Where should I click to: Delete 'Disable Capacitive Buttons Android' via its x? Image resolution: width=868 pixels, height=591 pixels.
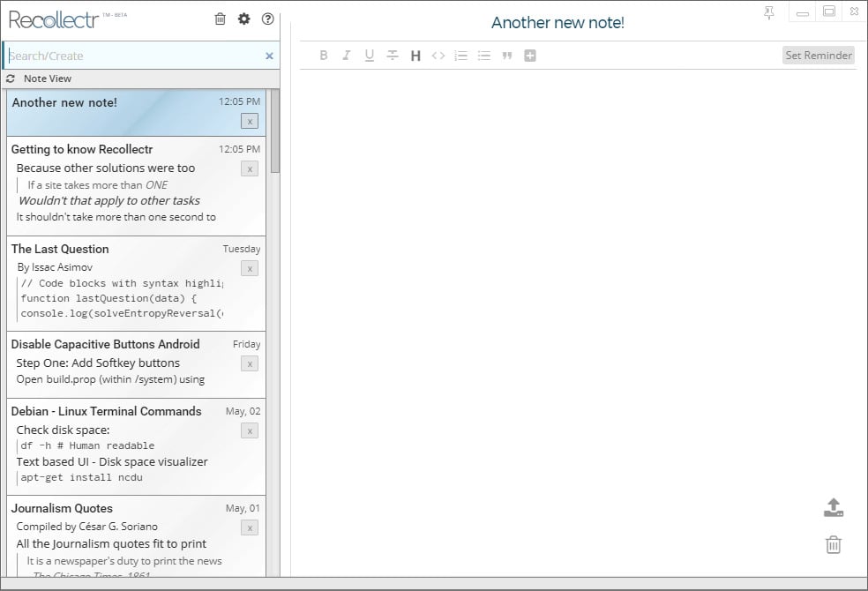pos(250,363)
